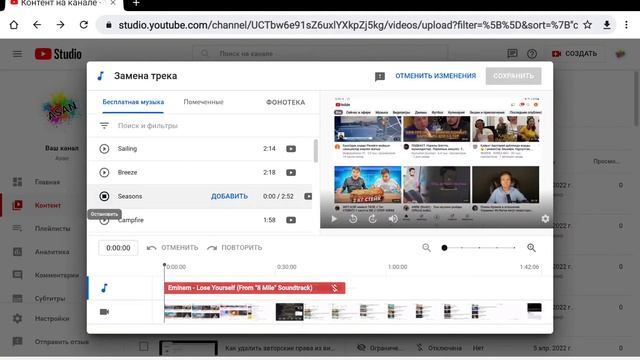640x360 pixels.
Task: Bookmark this page with the star icon
Action: click(x=587, y=25)
